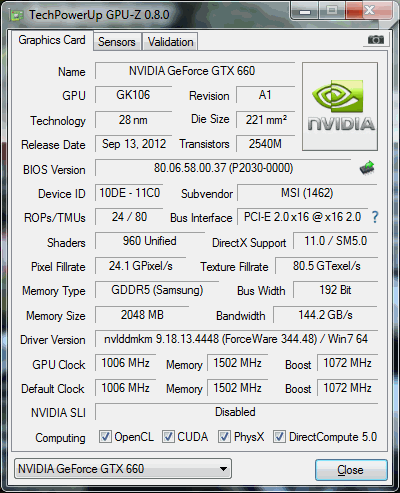This screenshot has height=493, width=400.
Task: Toggle the CUDA checkbox
Action: click(168, 437)
